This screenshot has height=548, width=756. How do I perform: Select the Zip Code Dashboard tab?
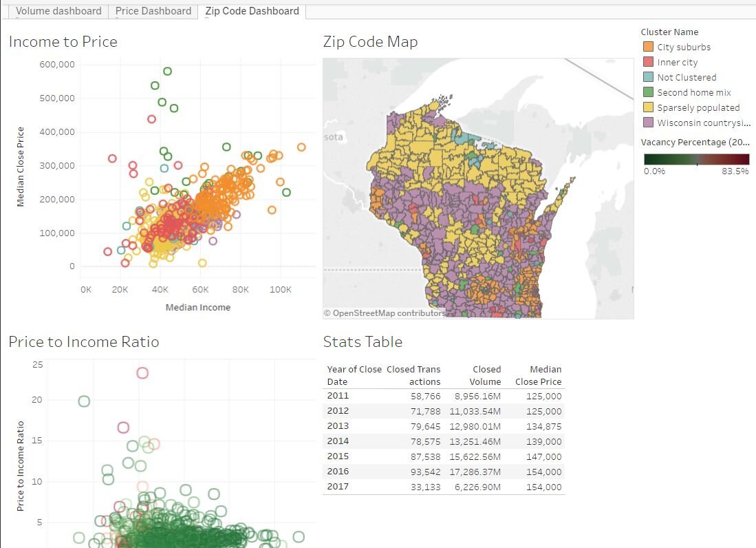252,11
